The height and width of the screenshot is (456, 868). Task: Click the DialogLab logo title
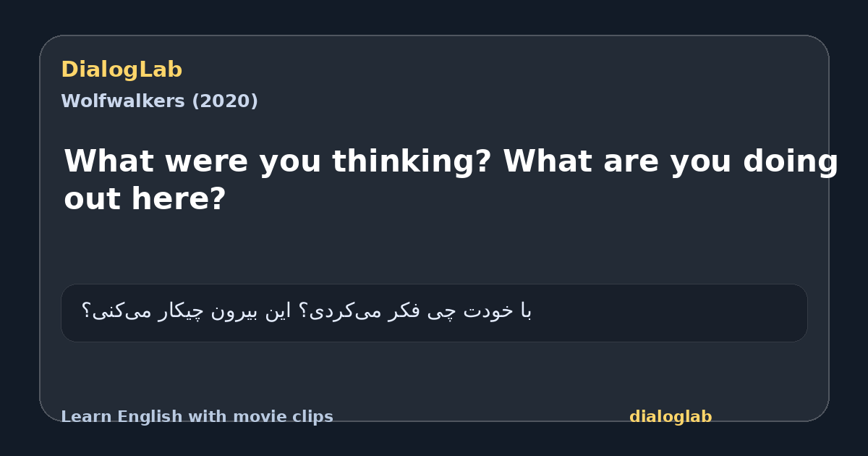coord(122,70)
